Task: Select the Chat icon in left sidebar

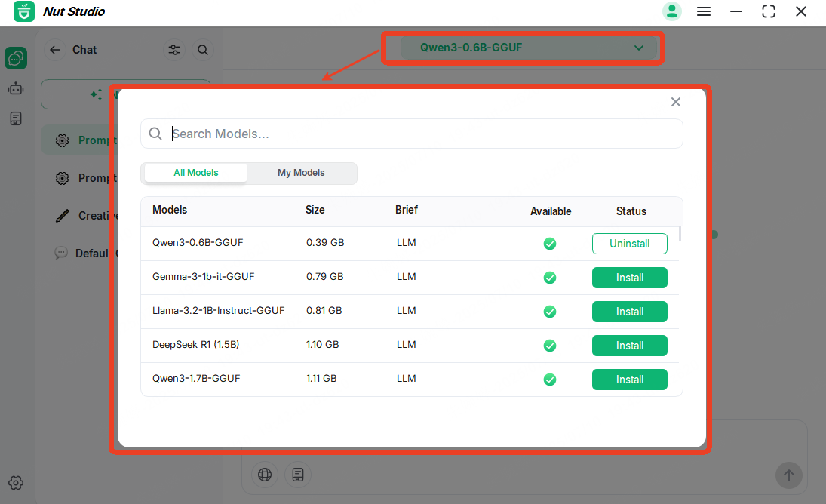Action: (16, 58)
